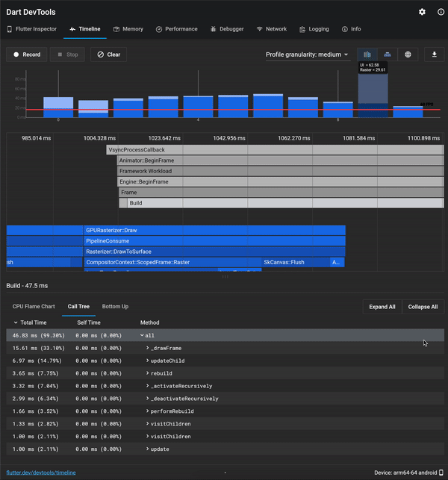Screen dimensions: 448x480
Task: Click the memory chip icon
Action: click(116, 29)
